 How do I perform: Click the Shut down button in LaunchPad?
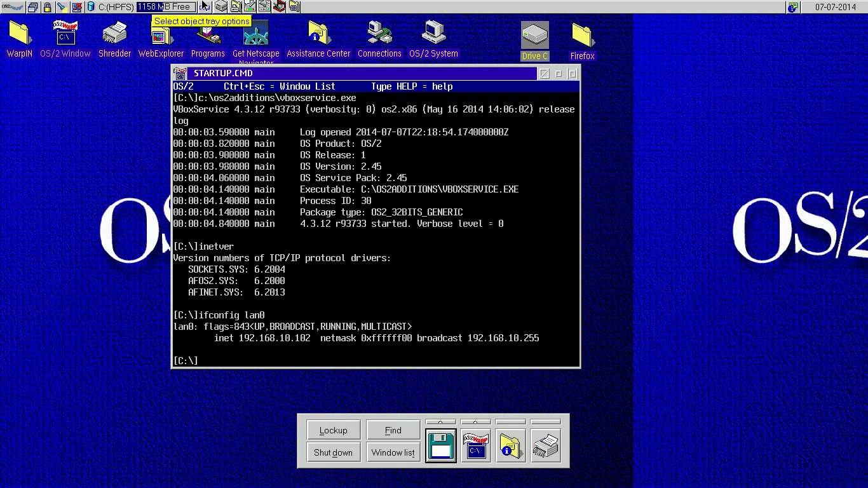point(333,452)
